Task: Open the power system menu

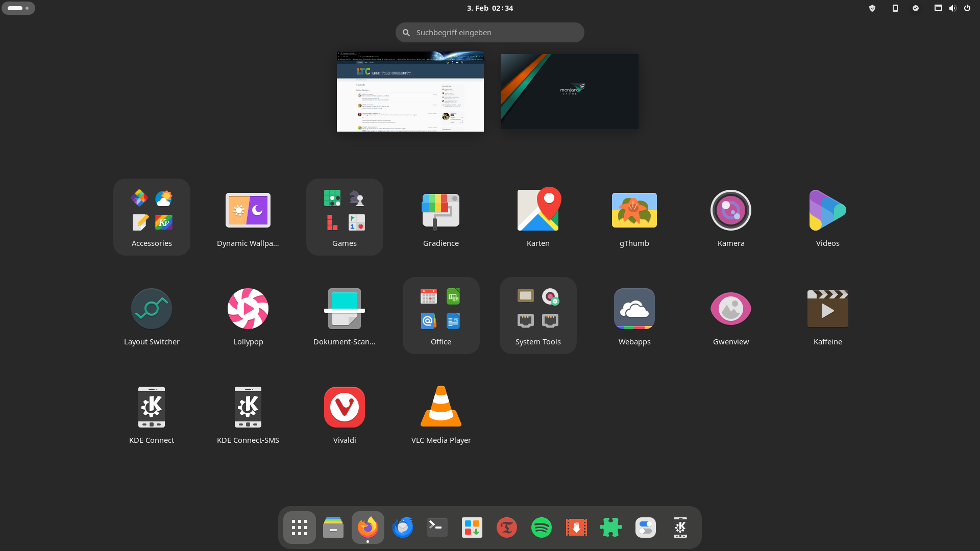Action: (x=967, y=8)
